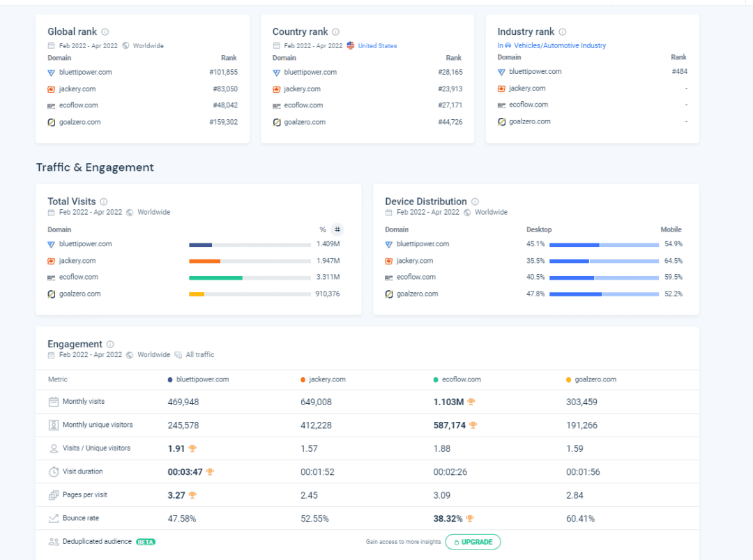The height and width of the screenshot is (560, 753).
Task: Open the Vehicles/Automotive Industry link
Action: [559, 46]
